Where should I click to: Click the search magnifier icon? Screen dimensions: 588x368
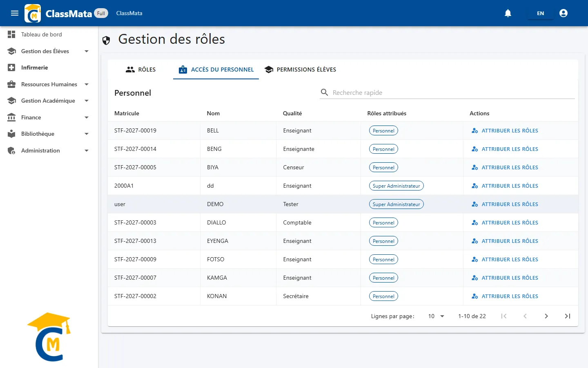click(x=325, y=92)
